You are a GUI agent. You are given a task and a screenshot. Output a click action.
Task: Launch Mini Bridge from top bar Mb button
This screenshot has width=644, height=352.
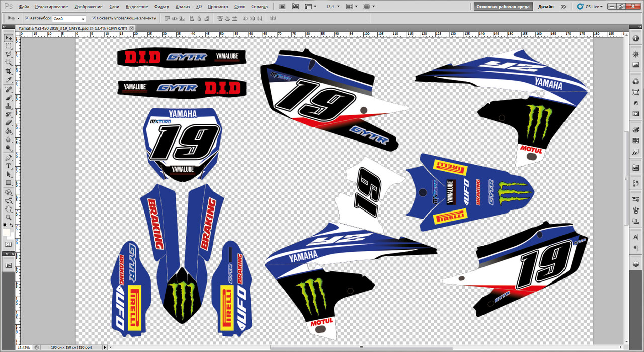click(295, 7)
